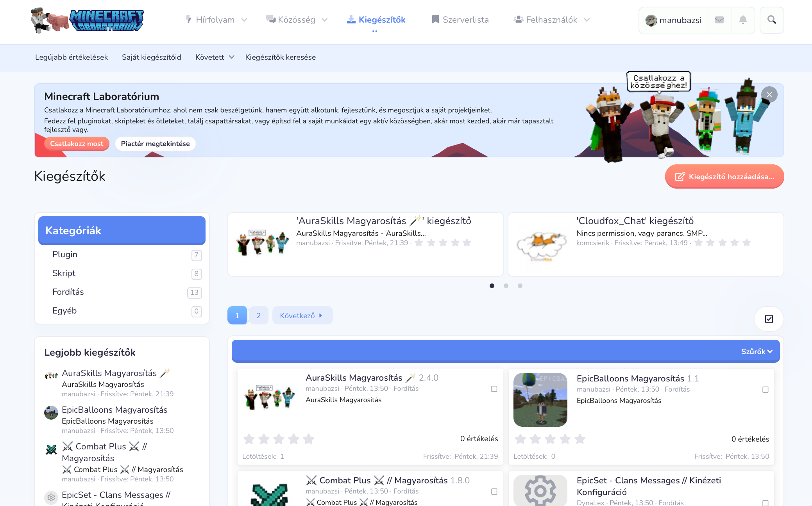Screen dimensions: 812x506
Task: Go to page 2 of results
Action: [259, 315]
